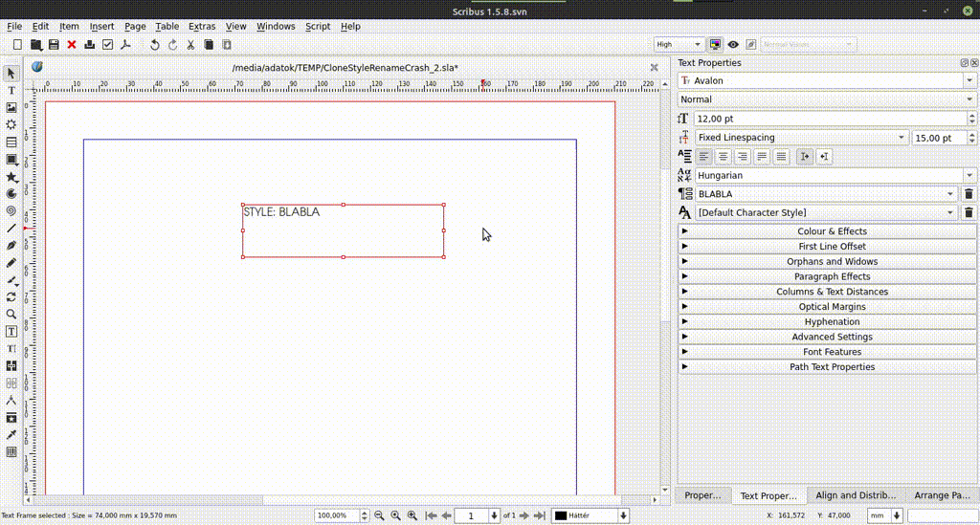Click the Preflight Verifier checkmark icon
Viewport: 980px width, 525px height.
click(x=107, y=45)
